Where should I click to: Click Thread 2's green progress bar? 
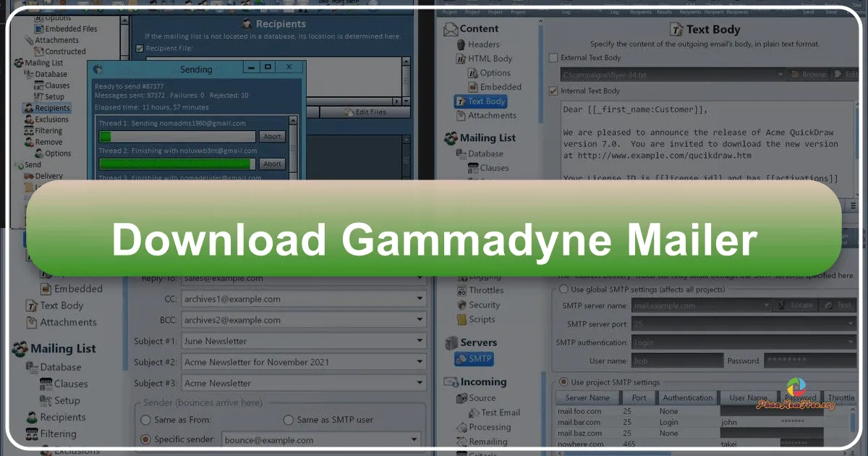pos(176,164)
